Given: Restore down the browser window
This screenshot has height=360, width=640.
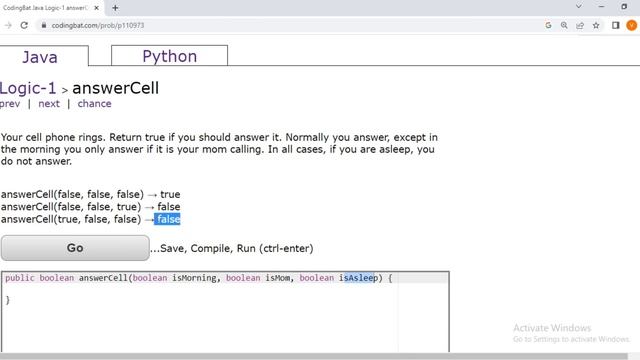Looking at the screenshot, I should (x=624, y=7).
